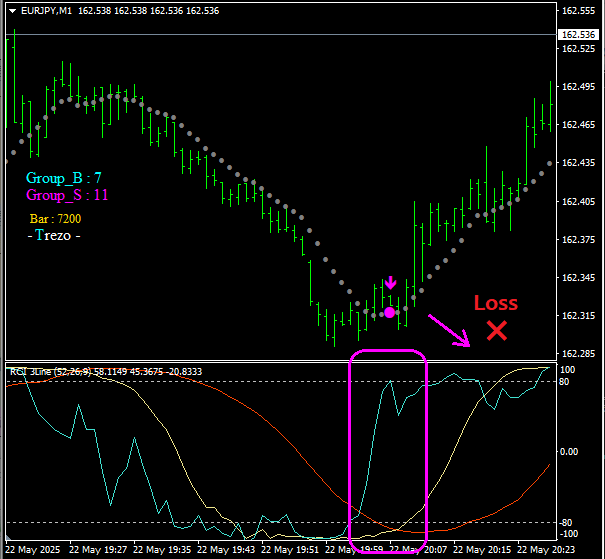Screen dimensions: 605x559
Task: Click the RCI scale value -100
Action: pyautogui.click(x=568, y=534)
